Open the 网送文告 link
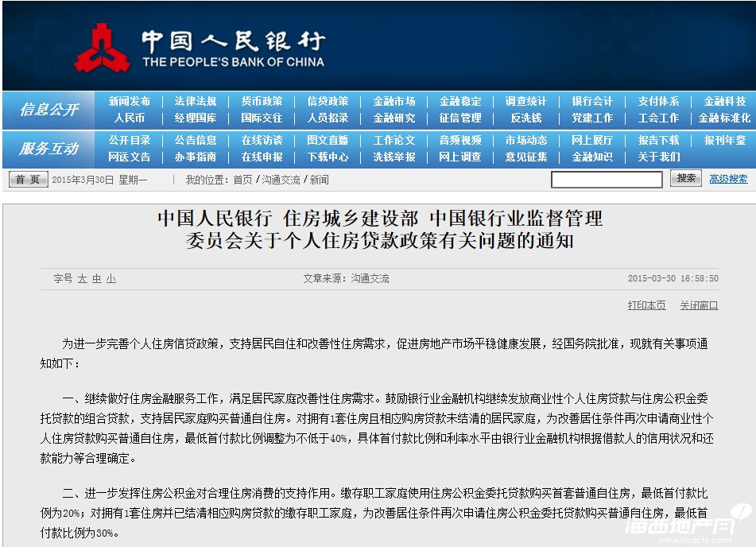This screenshot has height=547, width=756. [x=130, y=157]
